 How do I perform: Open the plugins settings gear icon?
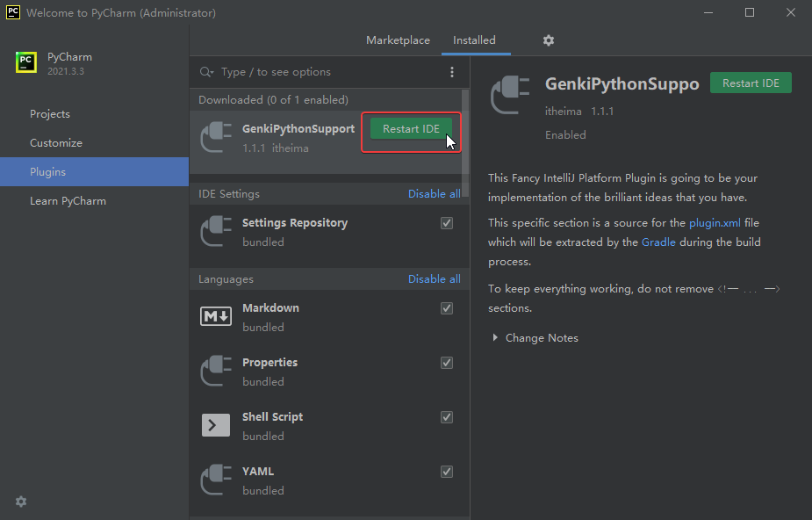(x=549, y=40)
